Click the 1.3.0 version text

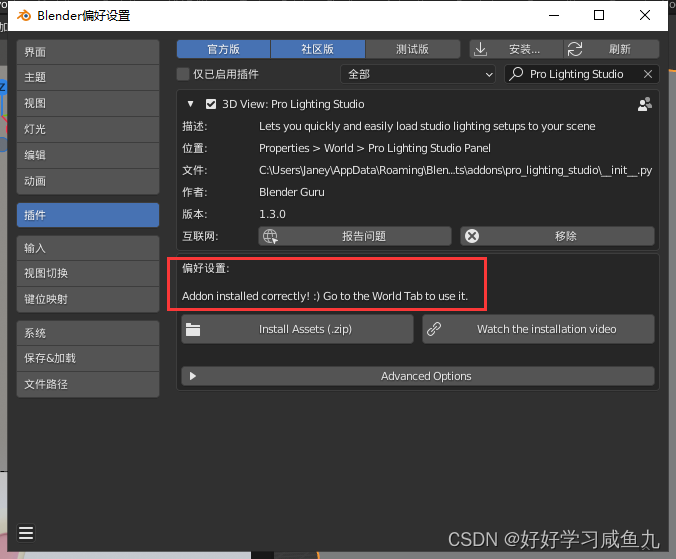(x=272, y=214)
